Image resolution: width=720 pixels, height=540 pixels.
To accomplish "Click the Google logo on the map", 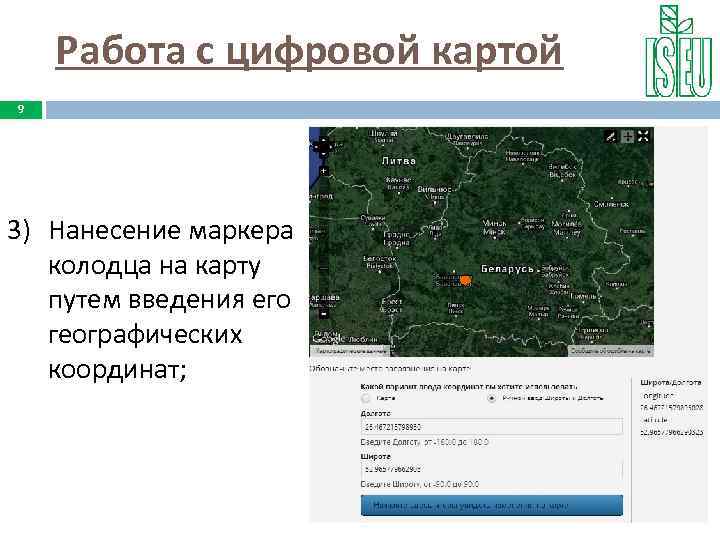I will 328,339.
